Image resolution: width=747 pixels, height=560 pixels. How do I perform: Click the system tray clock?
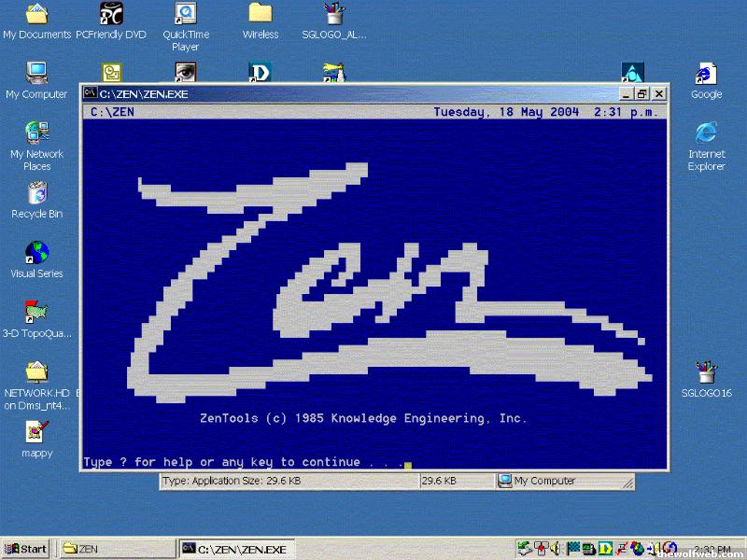(712, 550)
